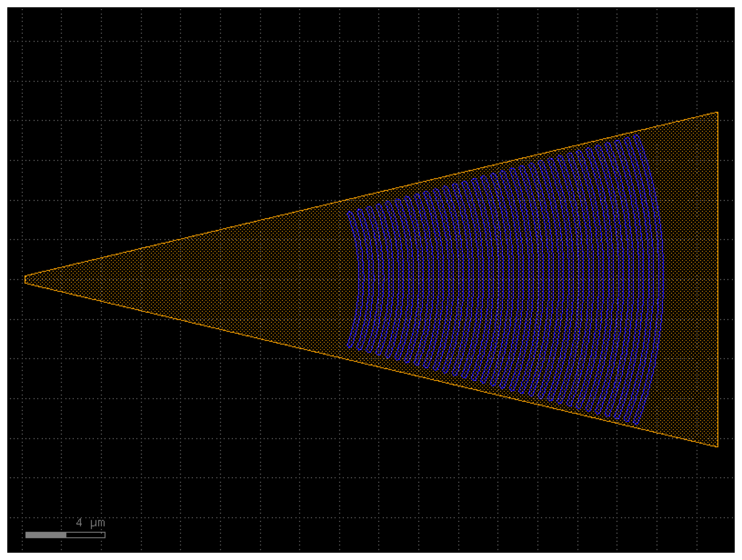Click the gray scale bar under the 4 µm label
The image size is (742, 560).
[x=65, y=535]
